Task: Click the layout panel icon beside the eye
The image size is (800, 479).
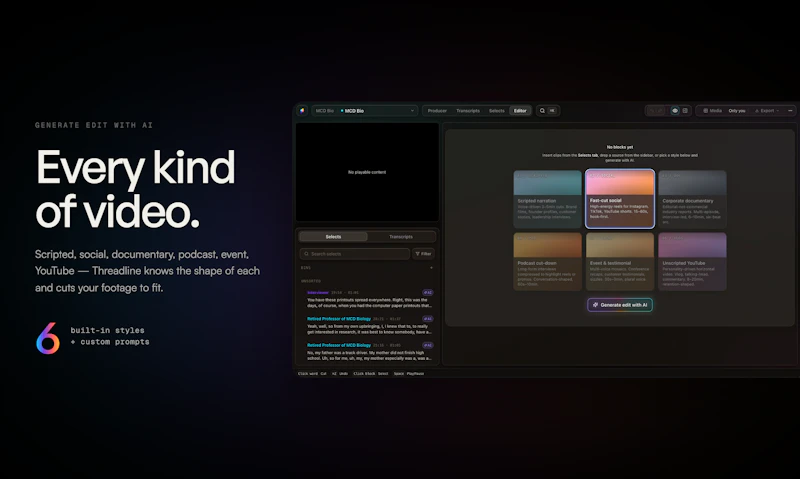Action: (685, 111)
